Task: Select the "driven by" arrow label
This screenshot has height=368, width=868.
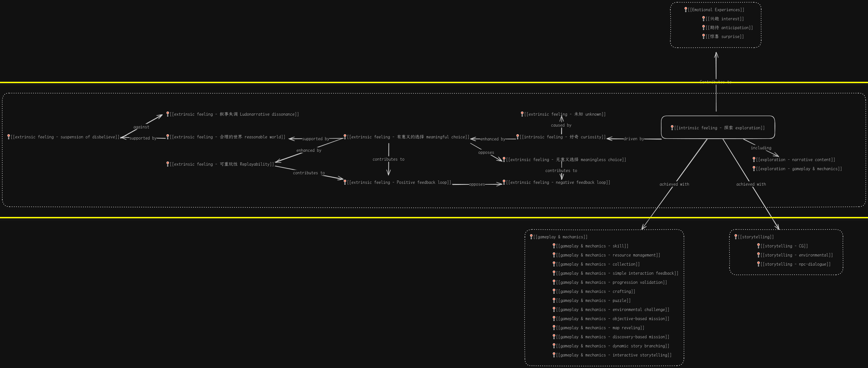Action: tap(634, 139)
